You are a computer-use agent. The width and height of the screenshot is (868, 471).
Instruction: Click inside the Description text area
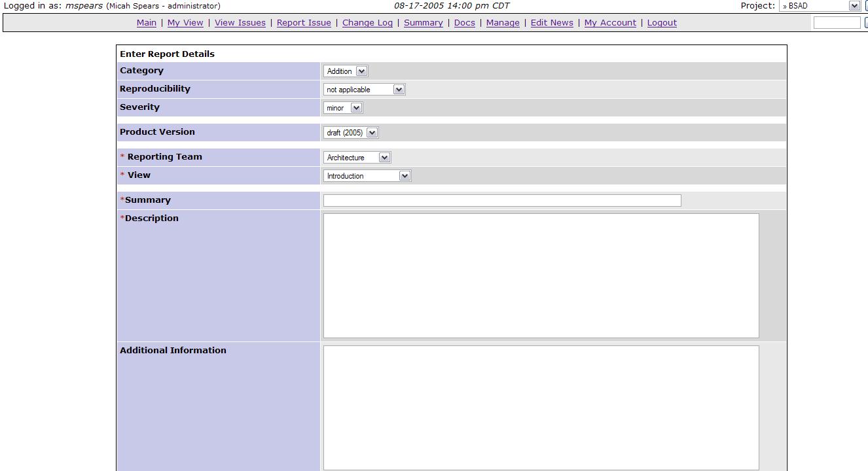pyautogui.click(x=541, y=275)
